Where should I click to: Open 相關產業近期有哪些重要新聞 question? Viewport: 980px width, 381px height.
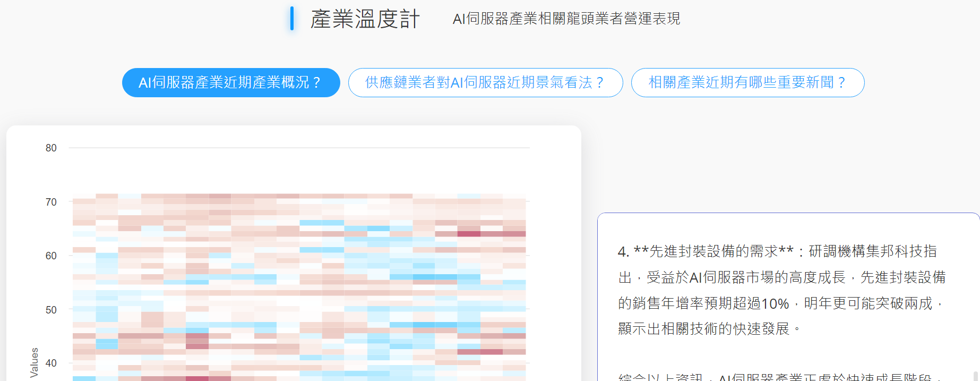(x=747, y=82)
